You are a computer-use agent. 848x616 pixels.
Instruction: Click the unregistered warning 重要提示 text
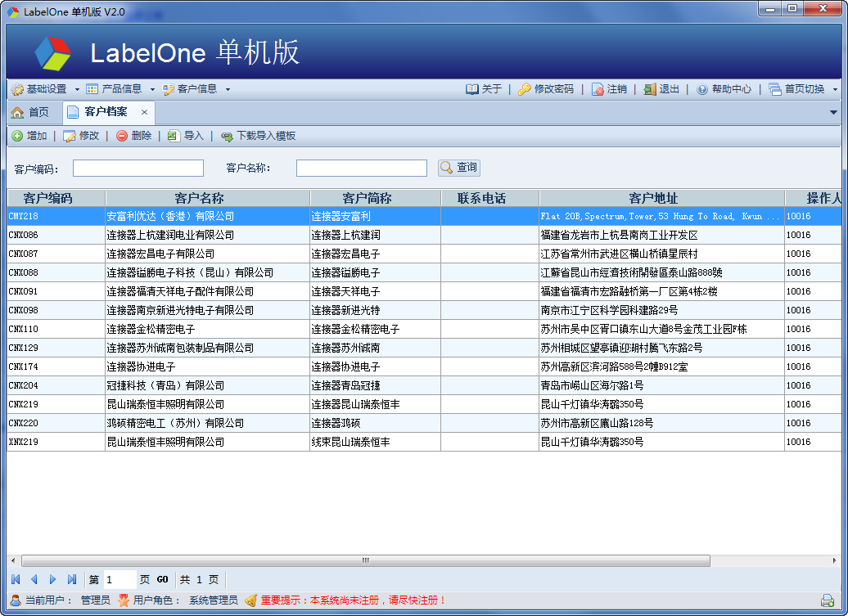[353, 600]
